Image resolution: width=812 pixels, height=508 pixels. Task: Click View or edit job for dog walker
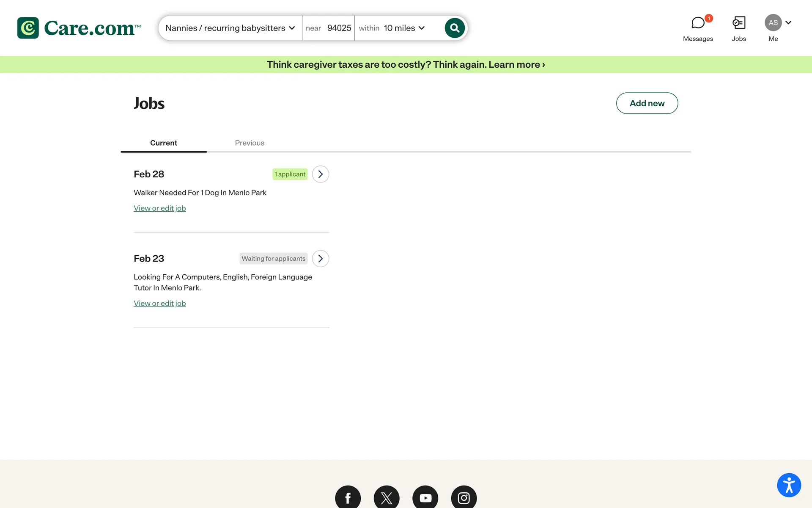pos(159,208)
